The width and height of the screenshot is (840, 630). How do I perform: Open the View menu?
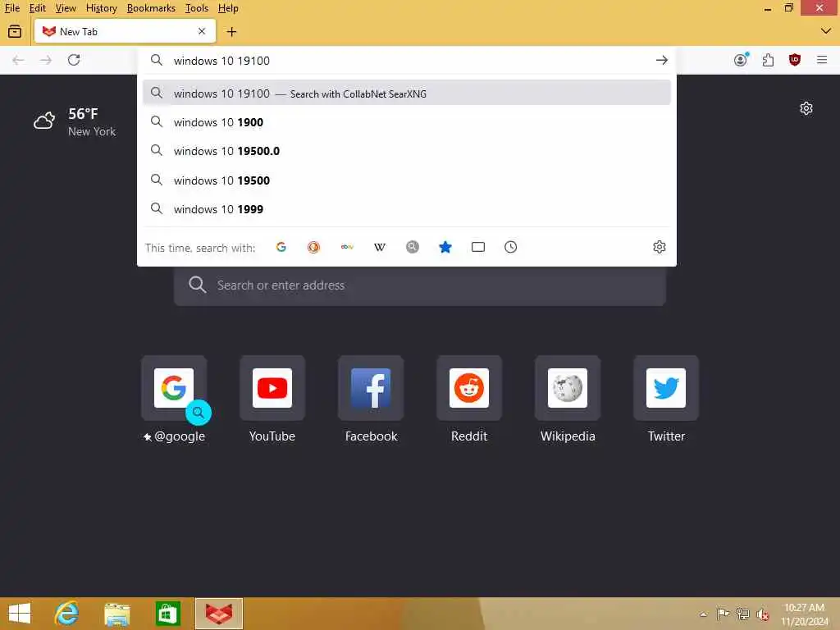(66, 8)
